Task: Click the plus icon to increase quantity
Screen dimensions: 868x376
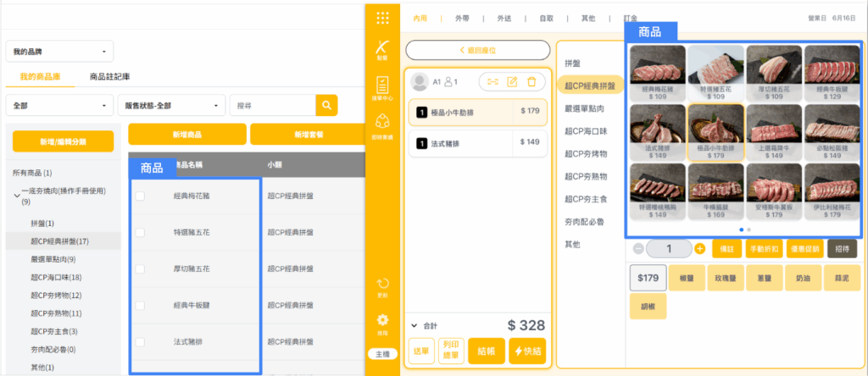Action: [x=699, y=248]
